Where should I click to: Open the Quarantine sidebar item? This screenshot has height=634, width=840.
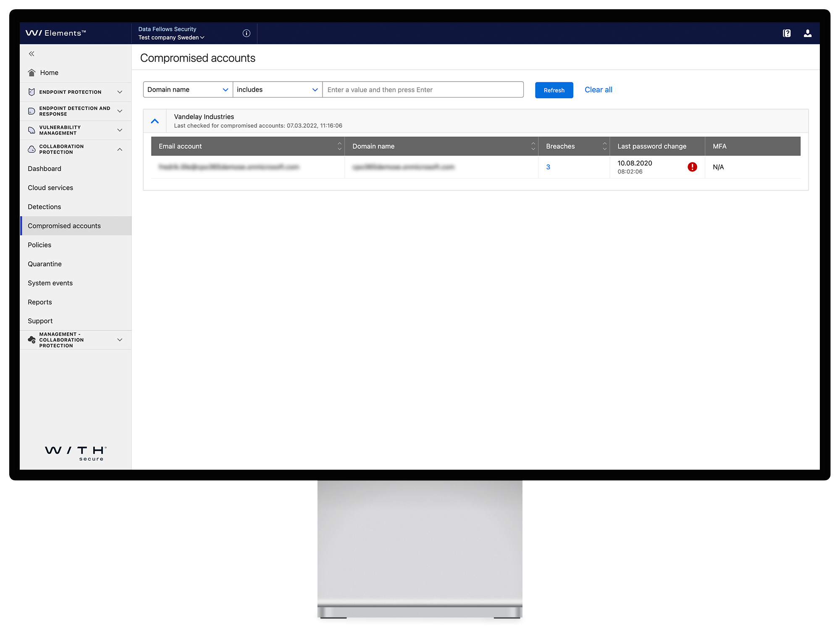click(45, 264)
